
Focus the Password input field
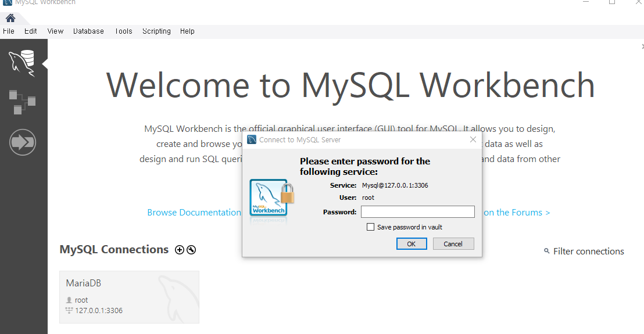(x=418, y=211)
